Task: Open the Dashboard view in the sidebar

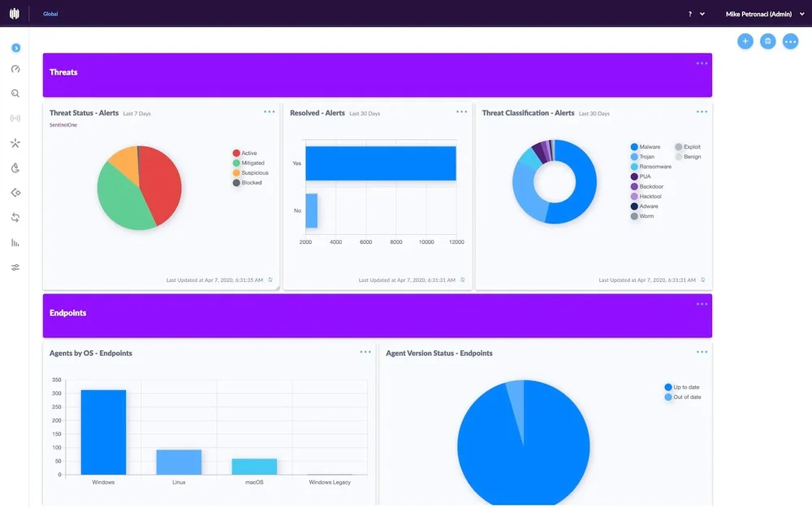Action: tap(15, 68)
